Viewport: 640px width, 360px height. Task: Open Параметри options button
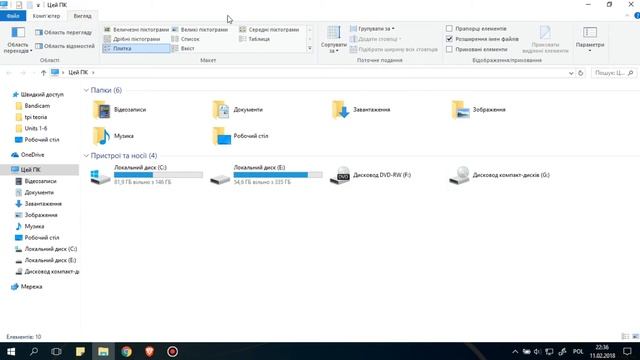pos(590,39)
